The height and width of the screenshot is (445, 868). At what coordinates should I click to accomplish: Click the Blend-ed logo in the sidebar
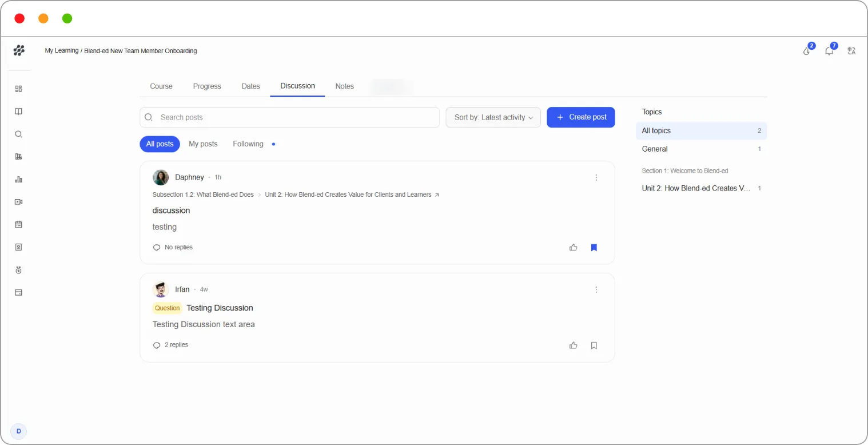tap(19, 50)
